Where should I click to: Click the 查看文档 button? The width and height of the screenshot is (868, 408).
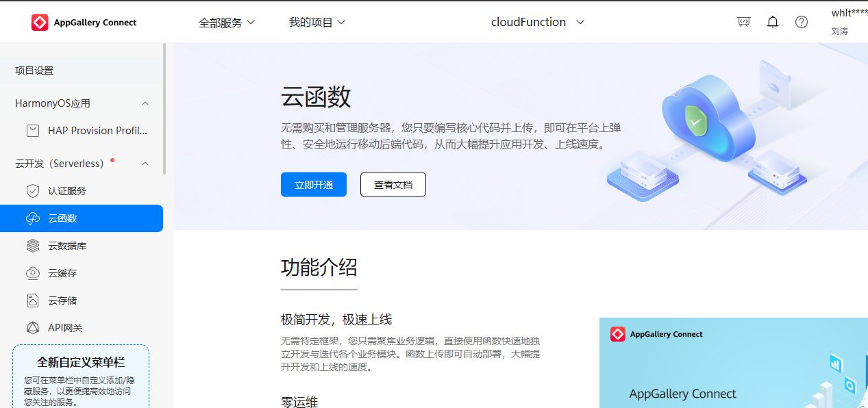click(x=393, y=185)
